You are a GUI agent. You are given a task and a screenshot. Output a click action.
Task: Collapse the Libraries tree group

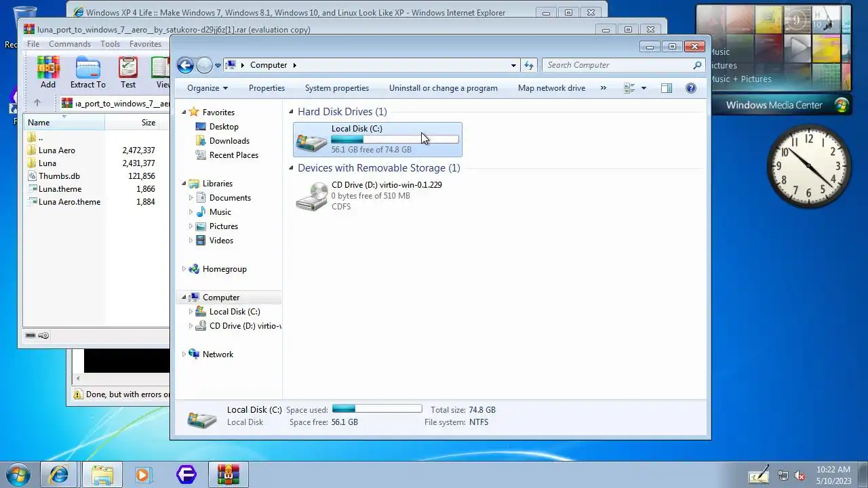point(184,184)
